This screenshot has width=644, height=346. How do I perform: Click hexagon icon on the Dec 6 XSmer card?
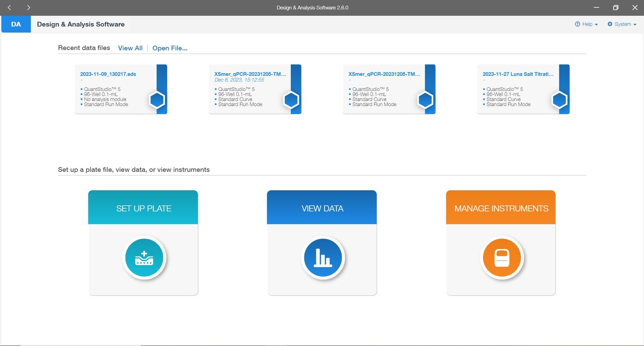pos(291,100)
